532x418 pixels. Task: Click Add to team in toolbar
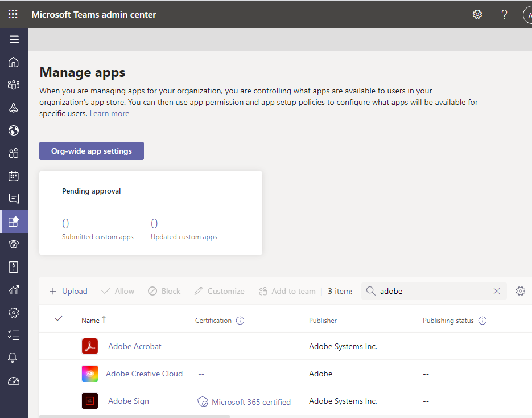287,291
